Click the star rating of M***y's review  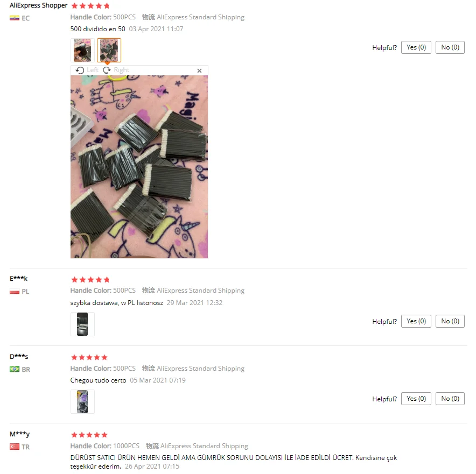click(x=89, y=435)
